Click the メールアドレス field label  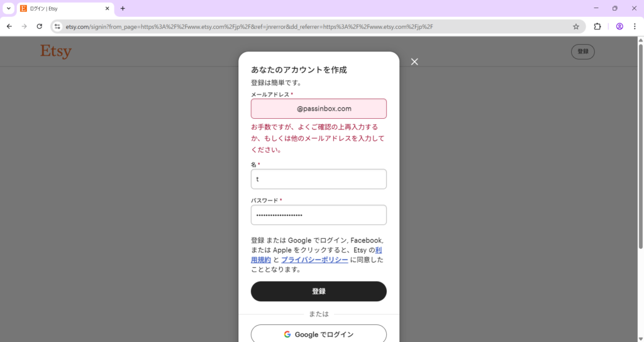(270, 94)
